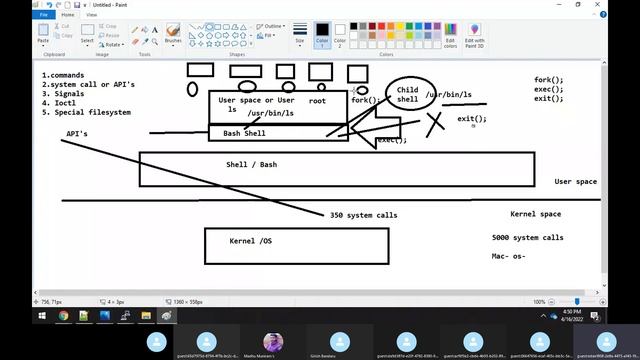Click the New file icon in the quick access toolbar

click(x=67, y=5)
